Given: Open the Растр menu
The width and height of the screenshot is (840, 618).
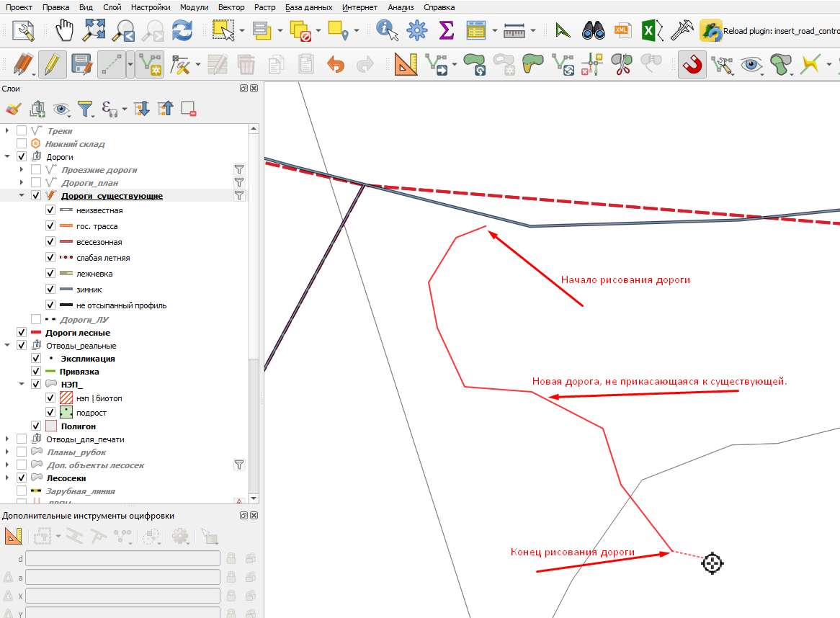Looking at the screenshot, I should click(x=264, y=7).
